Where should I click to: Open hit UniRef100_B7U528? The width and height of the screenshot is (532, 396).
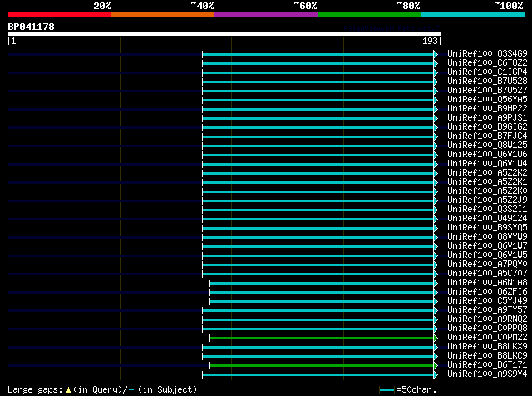pos(487,81)
